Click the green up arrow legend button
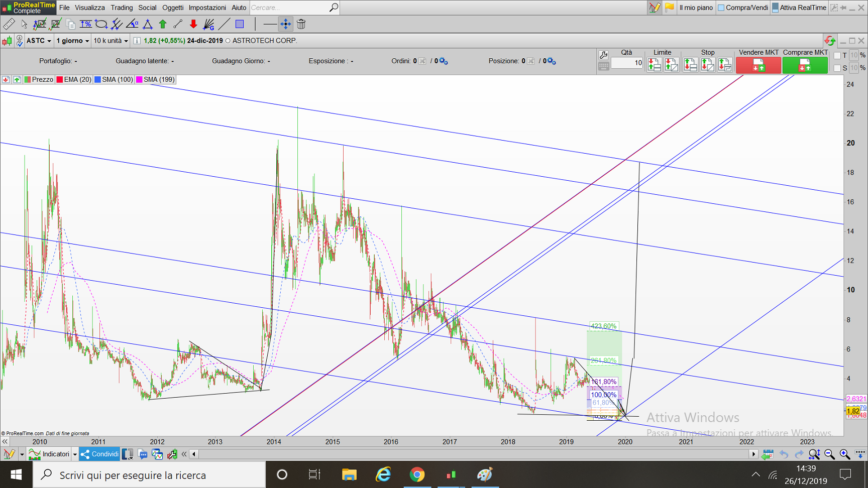The width and height of the screenshot is (868, 488). pos(17,79)
